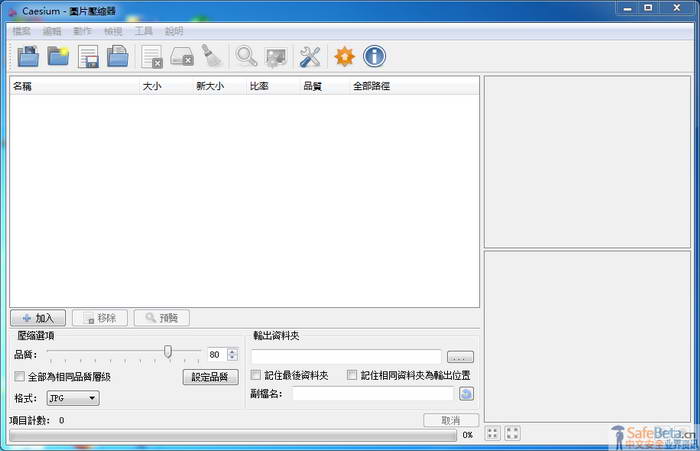700x451 pixels.
Task: Click the 預覽 button
Action: tap(162, 318)
